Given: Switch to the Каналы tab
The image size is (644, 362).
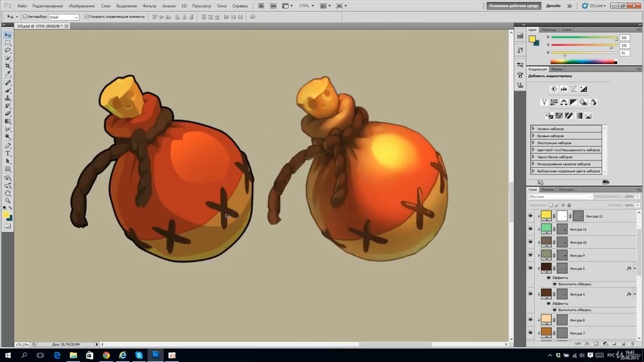Looking at the screenshot, I should point(548,190).
